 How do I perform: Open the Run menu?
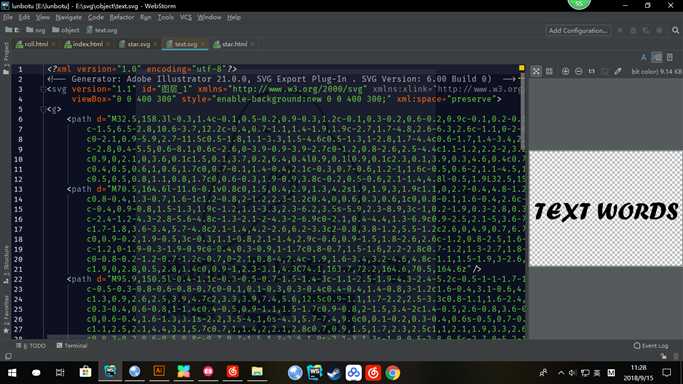click(145, 17)
